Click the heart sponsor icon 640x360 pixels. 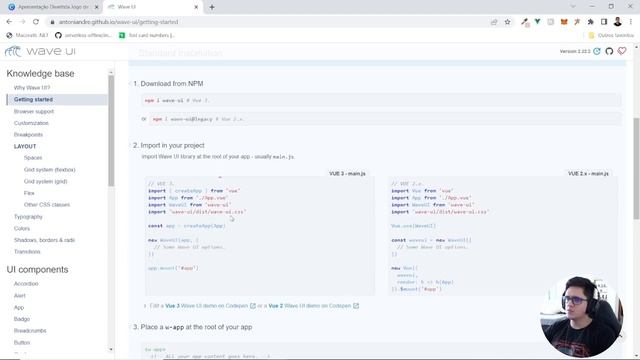coord(622,51)
